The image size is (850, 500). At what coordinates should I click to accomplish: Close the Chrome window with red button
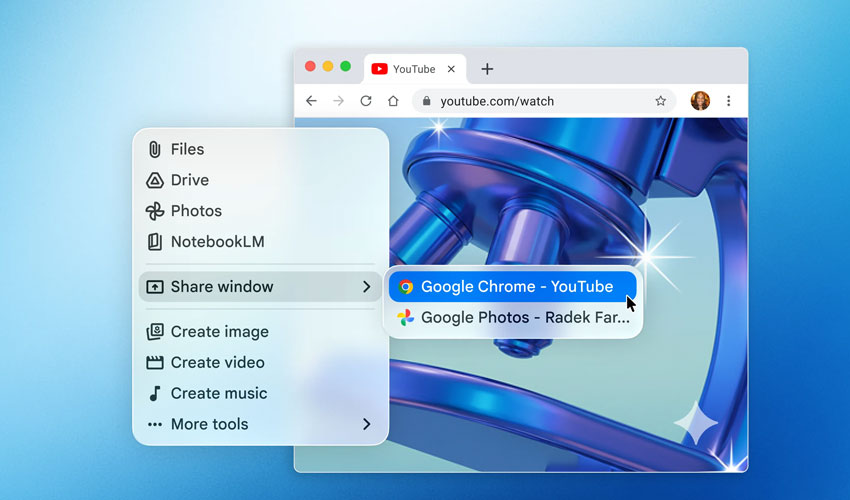coord(311,66)
